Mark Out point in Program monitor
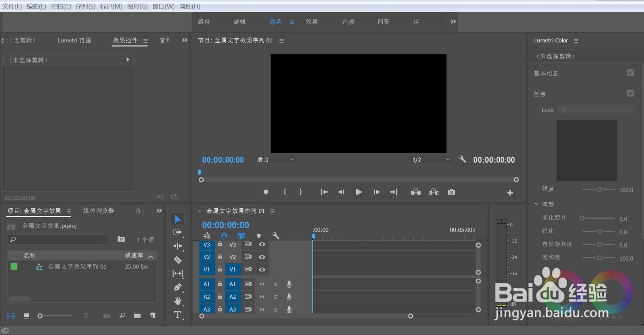Viewport: 644px width, 335px height. (x=301, y=192)
